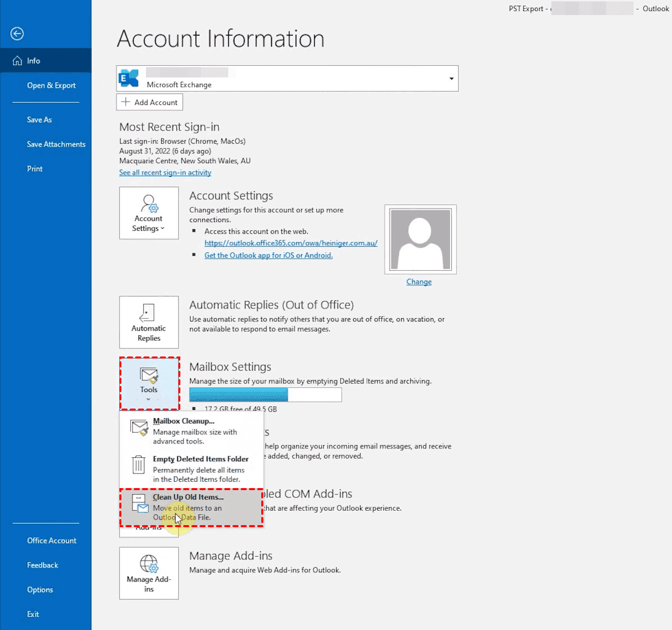Open See all recent sign-in activity link
The image size is (672, 630).
pyautogui.click(x=165, y=173)
